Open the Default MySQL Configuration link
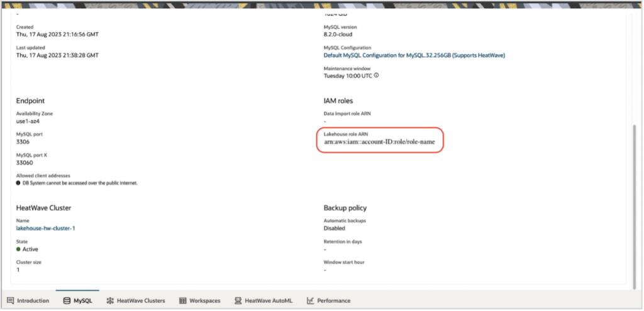This screenshot has height=311, width=644. tap(414, 55)
